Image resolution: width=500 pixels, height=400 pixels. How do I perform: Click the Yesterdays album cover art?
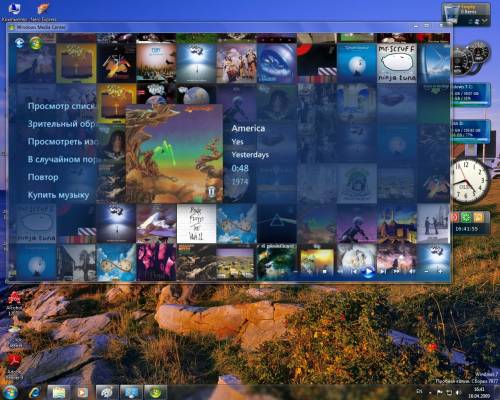tap(174, 153)
